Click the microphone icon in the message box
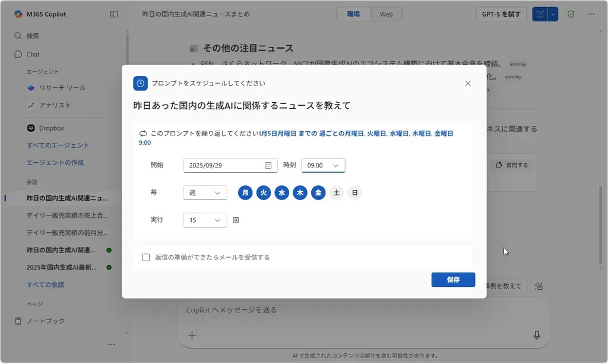The height and width of the screenshot is (364, 608). click(537, 335)
